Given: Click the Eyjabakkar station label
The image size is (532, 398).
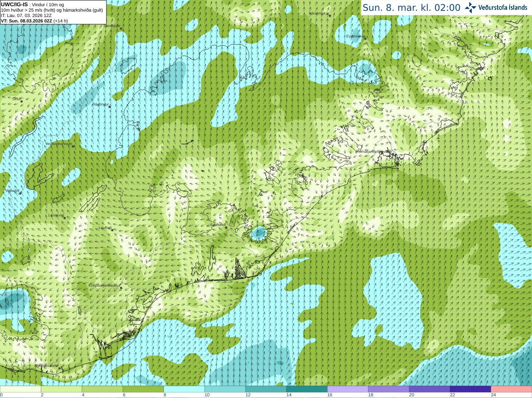Looking at the screenshot, I should click(355, 36).
